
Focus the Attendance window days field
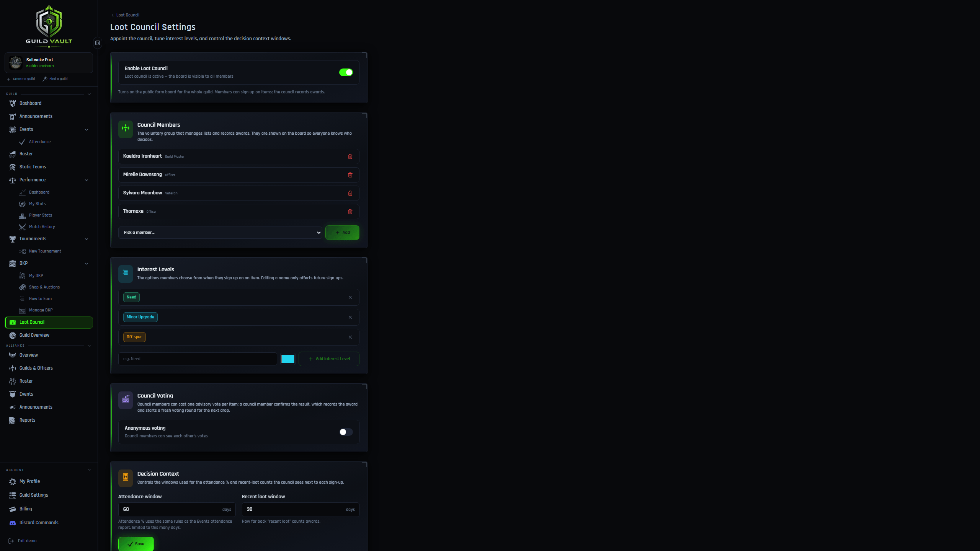tap(177, 510)
